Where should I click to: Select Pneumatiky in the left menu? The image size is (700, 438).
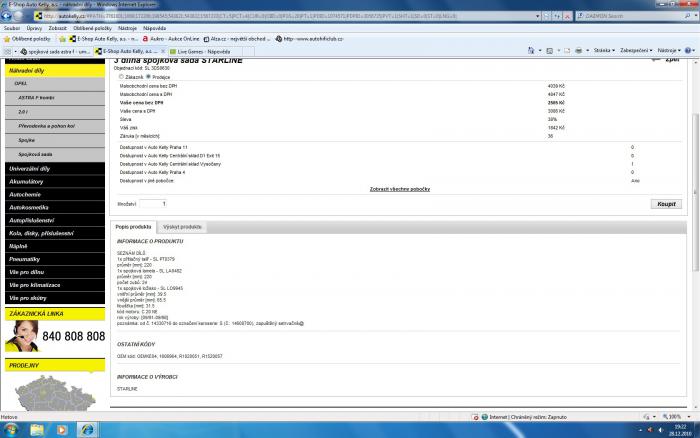tap(25, 257)
